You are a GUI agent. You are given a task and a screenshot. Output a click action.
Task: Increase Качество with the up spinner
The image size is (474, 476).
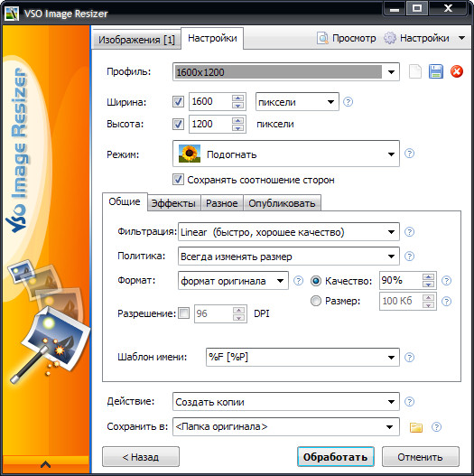(x=428, y=276)
